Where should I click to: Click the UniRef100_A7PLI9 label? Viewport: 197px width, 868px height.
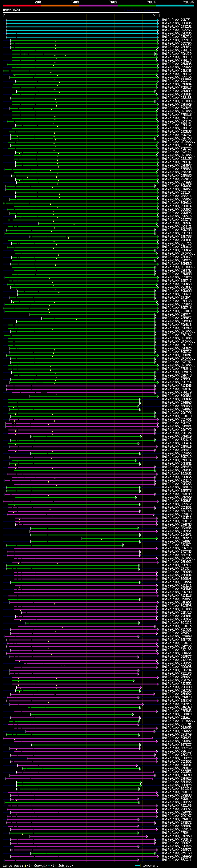(x=177, y=393)
